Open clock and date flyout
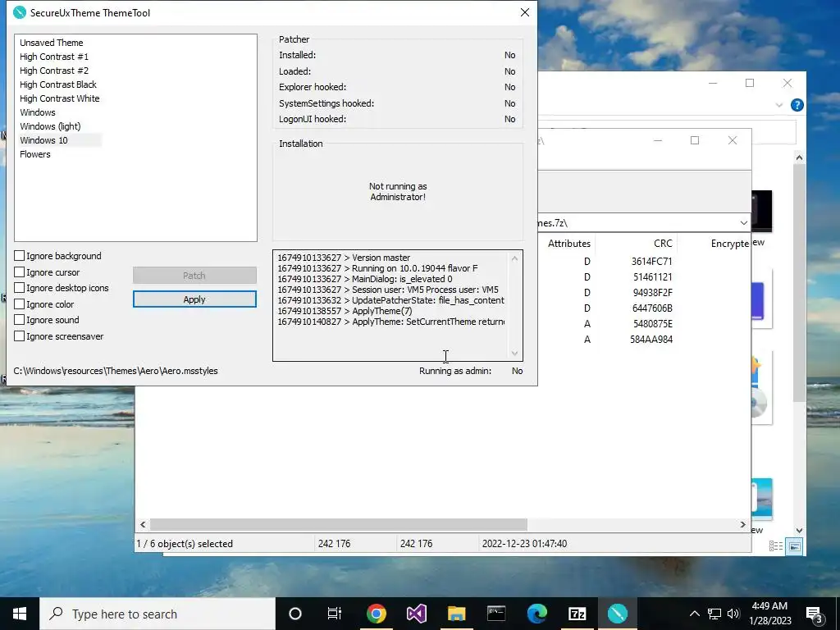 tap(769, 614)
